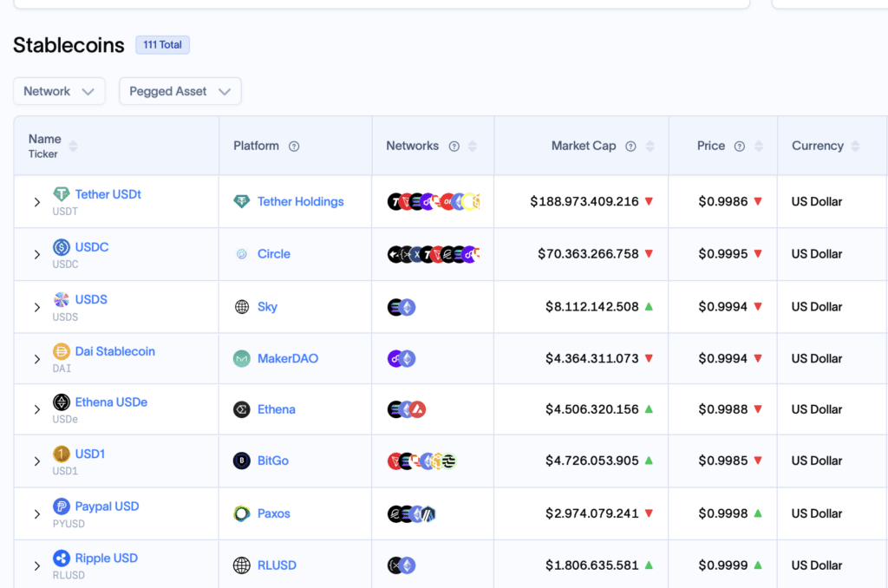Click the Platform help question icon
This screenshot has width=888, height=588.
click(294, 147)
